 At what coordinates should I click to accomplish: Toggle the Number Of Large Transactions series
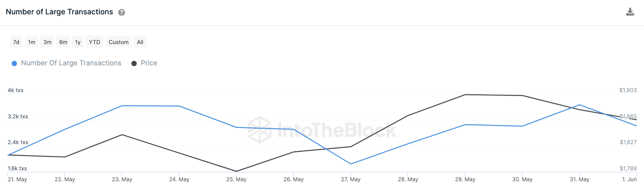point(71,63)
